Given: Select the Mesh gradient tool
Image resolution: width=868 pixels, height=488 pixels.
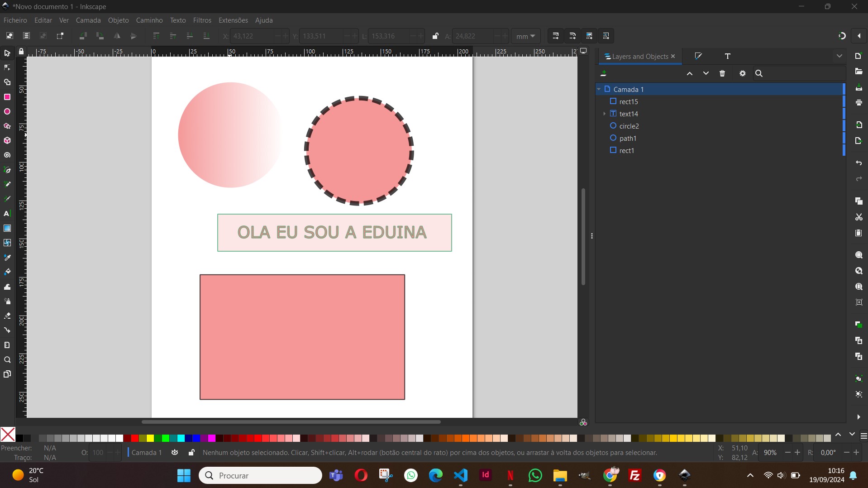Looking at the screenshot, I should tap(7, 243).
